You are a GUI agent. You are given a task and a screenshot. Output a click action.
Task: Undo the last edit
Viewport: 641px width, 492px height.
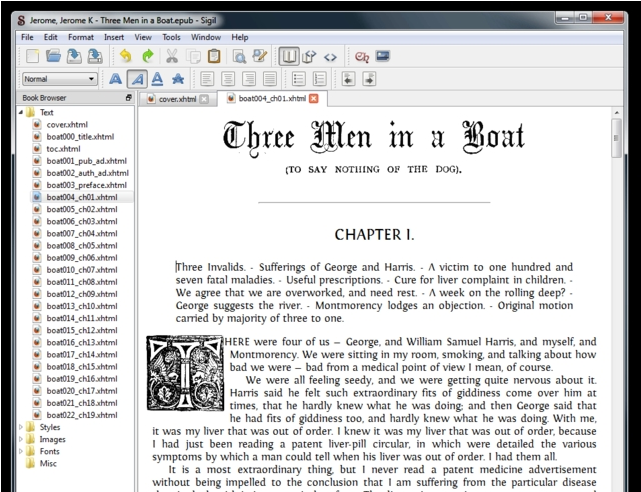tap(126, 56)
